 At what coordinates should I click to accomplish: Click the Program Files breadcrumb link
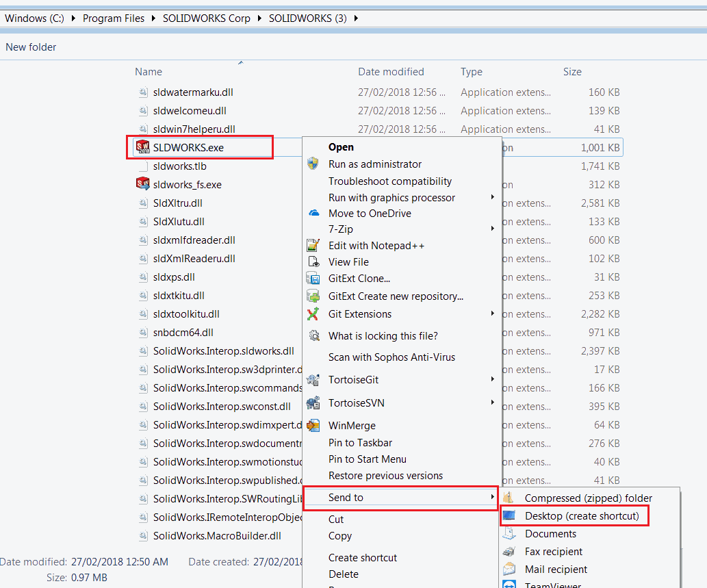click(114, 18)
